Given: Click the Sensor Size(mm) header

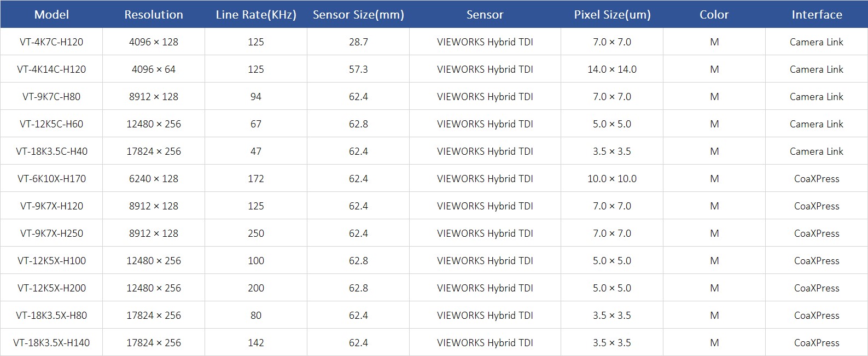Looking at the screenshot, I should point(358,15).
